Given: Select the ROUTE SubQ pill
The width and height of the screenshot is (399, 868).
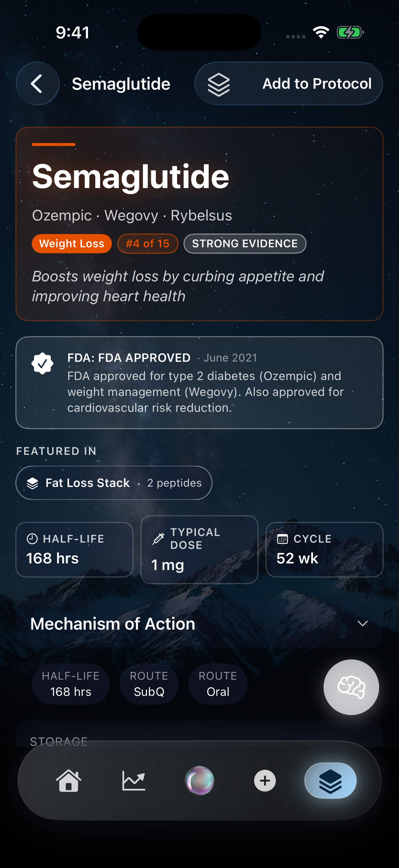Looking at the screenshot, I should (149, 684).
